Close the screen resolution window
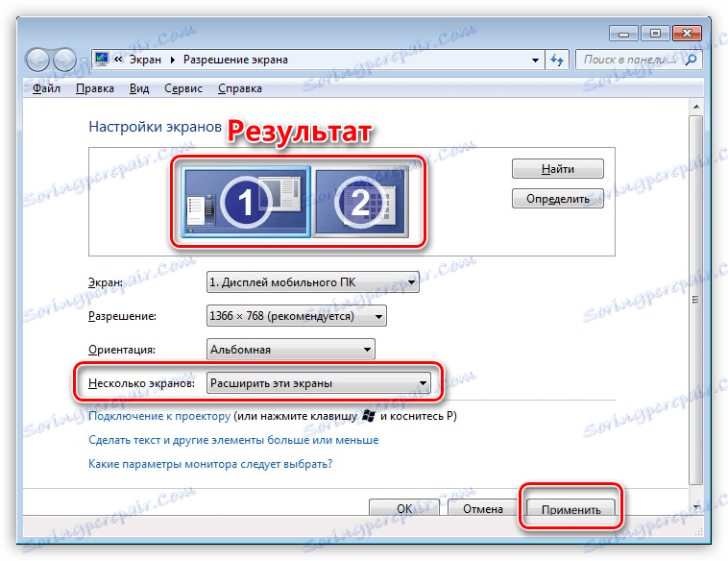728x561 pixels. point(687,34)
